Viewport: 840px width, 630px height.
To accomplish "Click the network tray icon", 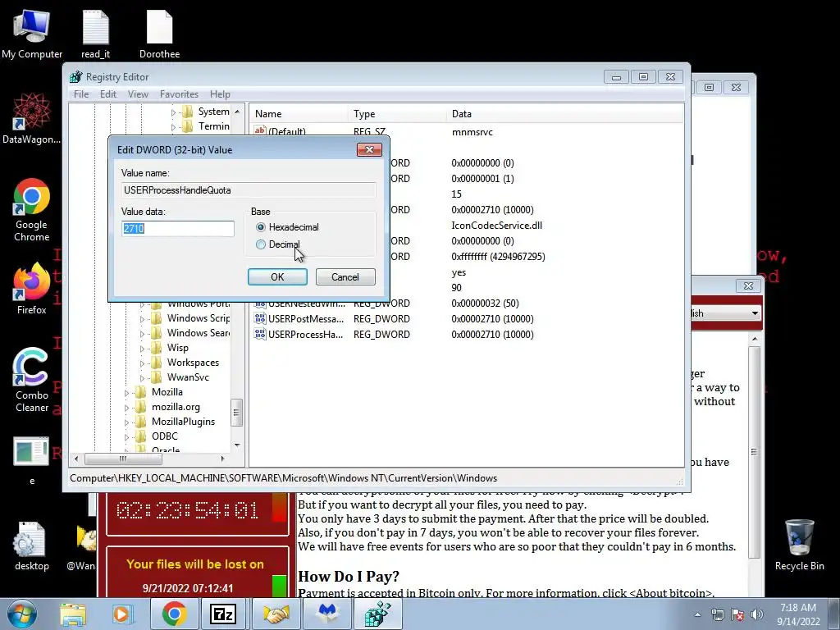I will coord(717,615).
